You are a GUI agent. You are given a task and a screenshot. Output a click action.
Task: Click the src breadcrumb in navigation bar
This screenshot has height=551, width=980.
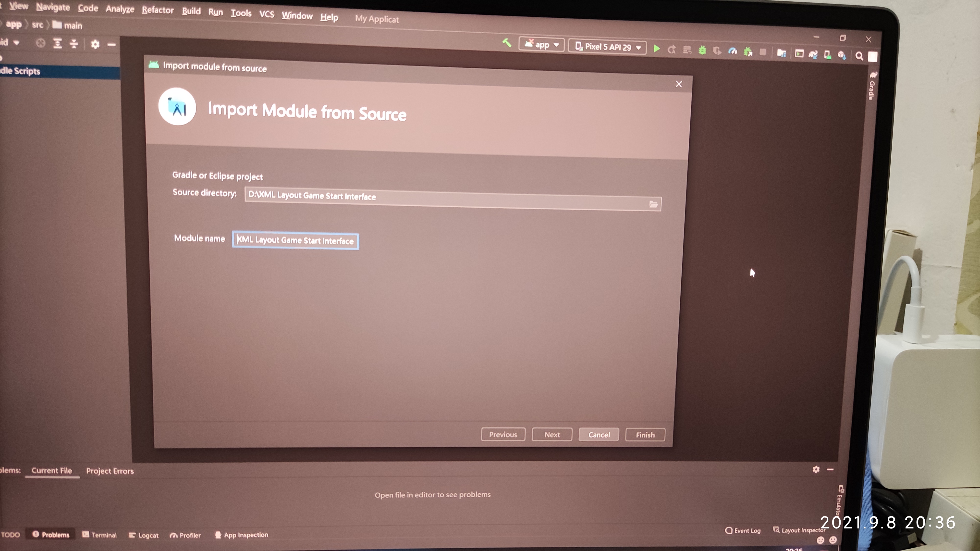tap(37, 25)
